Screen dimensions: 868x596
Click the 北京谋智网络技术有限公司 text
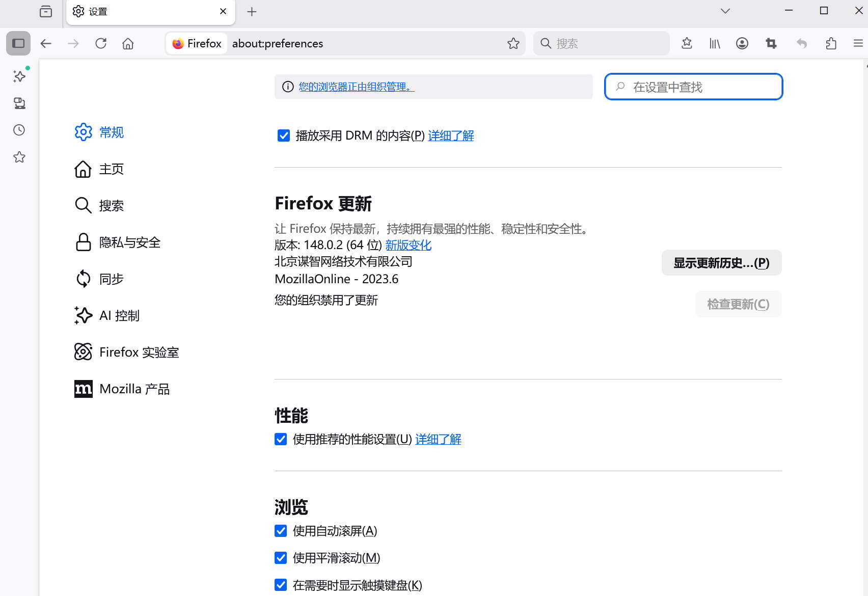(x=343, y=261)
